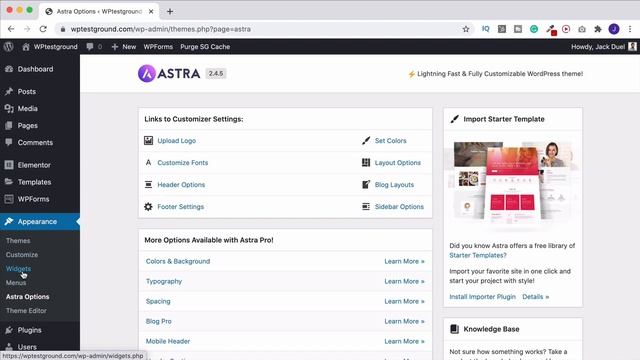640x360 pixels.
Task: Click Learn More for Blog Pro
Action: (x=404, y=321)
